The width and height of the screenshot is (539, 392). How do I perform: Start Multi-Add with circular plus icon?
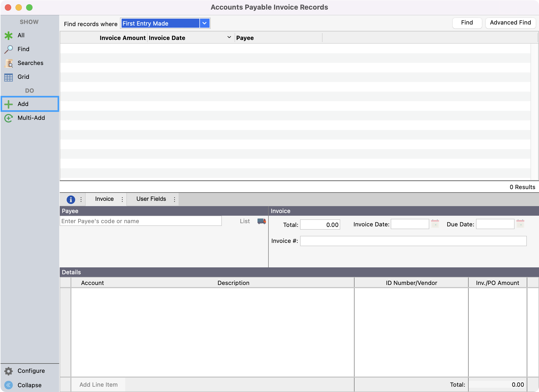coord(9,118)
